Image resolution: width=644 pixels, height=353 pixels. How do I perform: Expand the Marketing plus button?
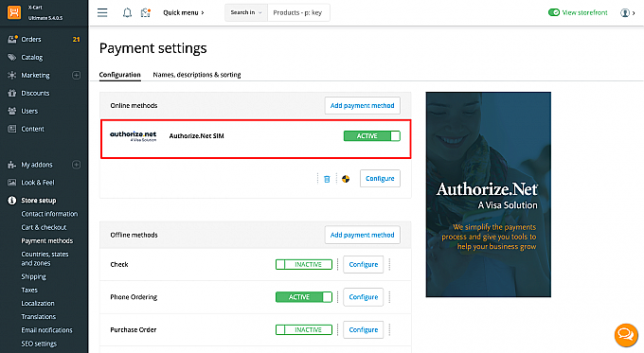pos(77,75)
